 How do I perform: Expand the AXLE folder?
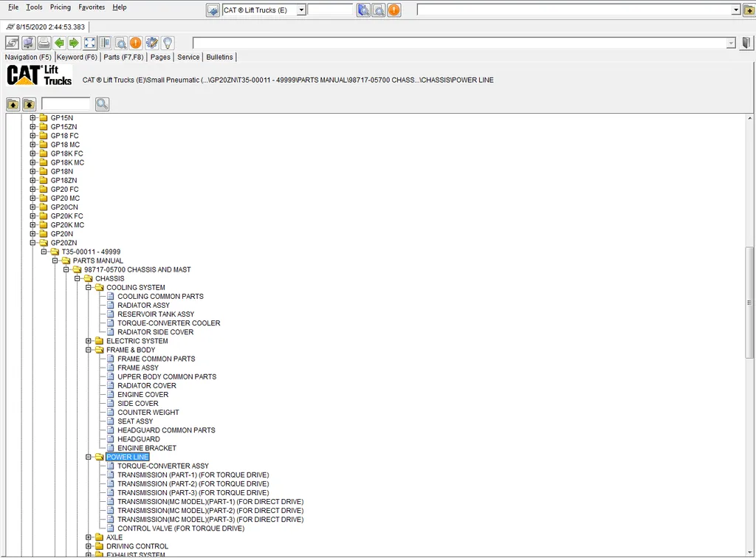[x=89, y=537]
